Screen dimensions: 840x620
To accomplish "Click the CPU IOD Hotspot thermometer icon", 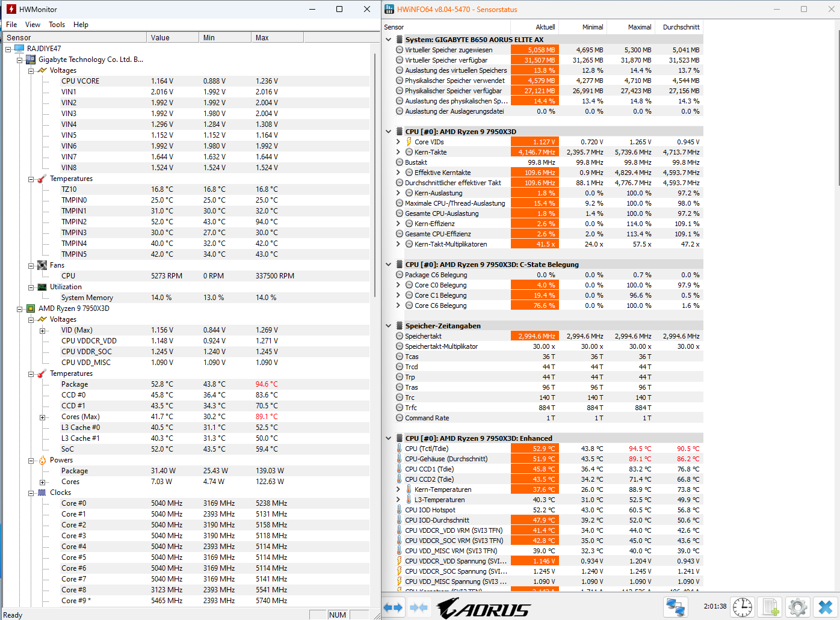I will pyautogui.click(x=399, y=510).
